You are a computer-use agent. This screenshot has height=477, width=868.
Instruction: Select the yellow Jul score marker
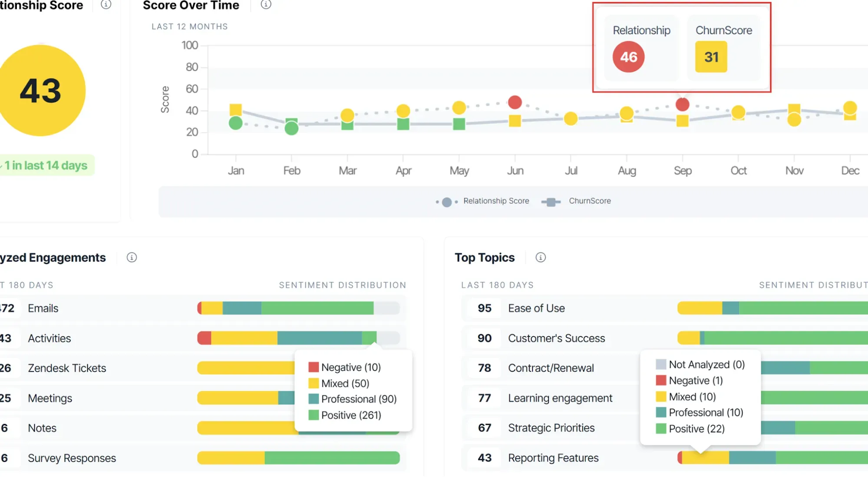pyautogui.click(x=571, y=118)
